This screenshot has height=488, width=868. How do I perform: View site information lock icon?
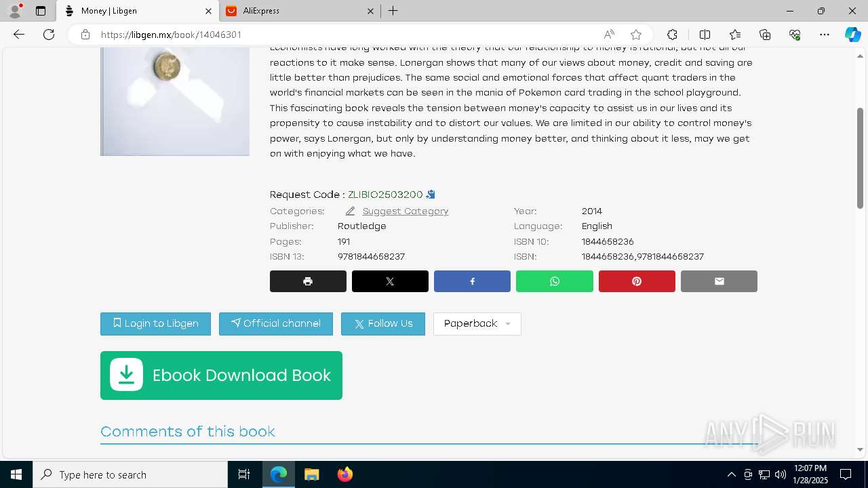(85, 35)
